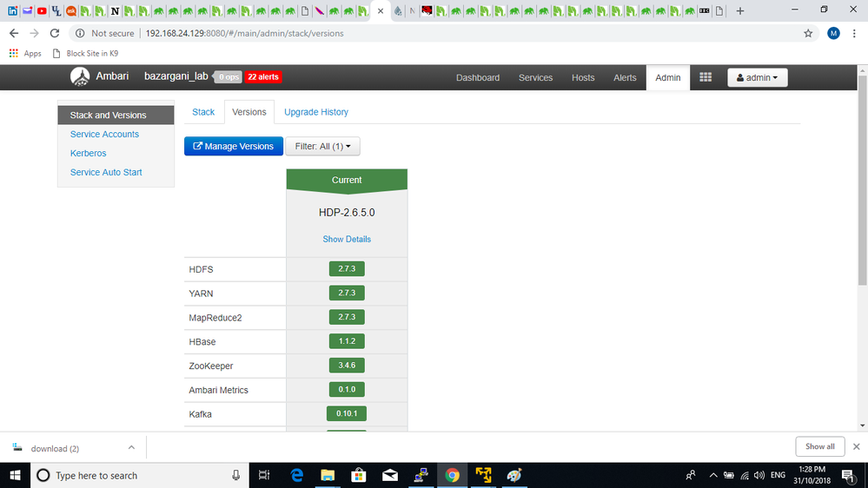868x488 pixels.
Task: Click the browser address bar URL
Action: [x=244, y=33]
